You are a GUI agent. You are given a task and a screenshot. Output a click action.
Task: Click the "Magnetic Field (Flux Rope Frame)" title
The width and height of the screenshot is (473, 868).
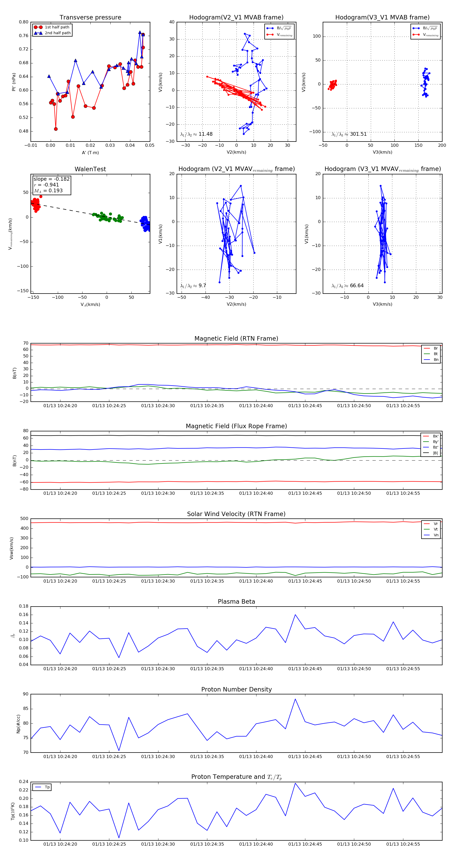(x=236, y=426)
